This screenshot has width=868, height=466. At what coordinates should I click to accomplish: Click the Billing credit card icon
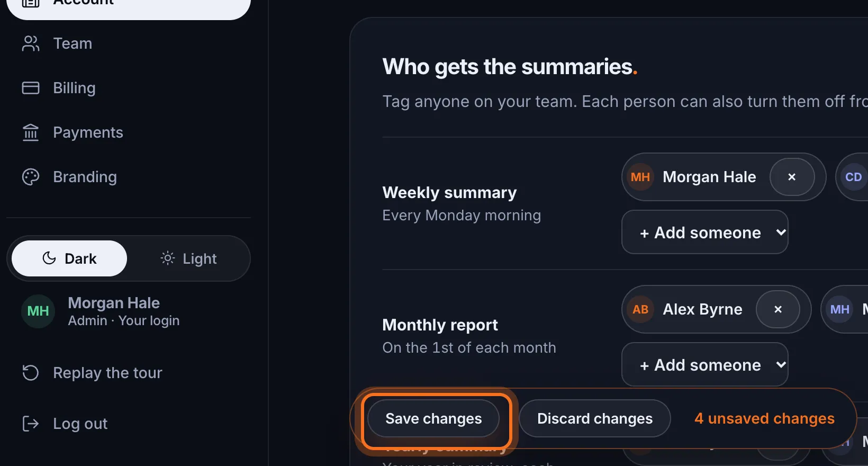point(31,88)
